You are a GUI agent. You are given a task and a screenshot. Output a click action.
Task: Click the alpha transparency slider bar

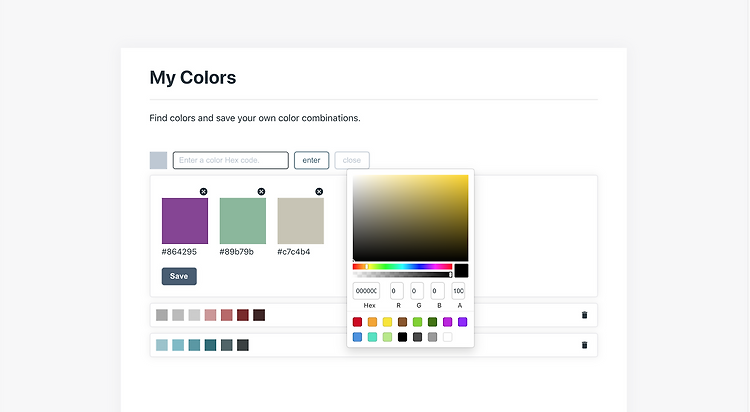(x=402, y=275)
